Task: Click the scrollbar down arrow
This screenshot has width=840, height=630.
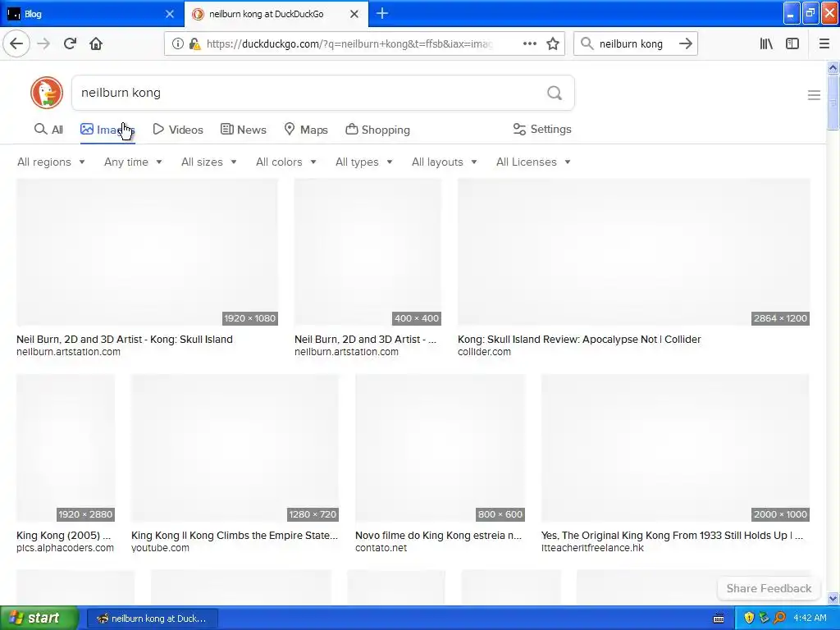Action: 833,598
